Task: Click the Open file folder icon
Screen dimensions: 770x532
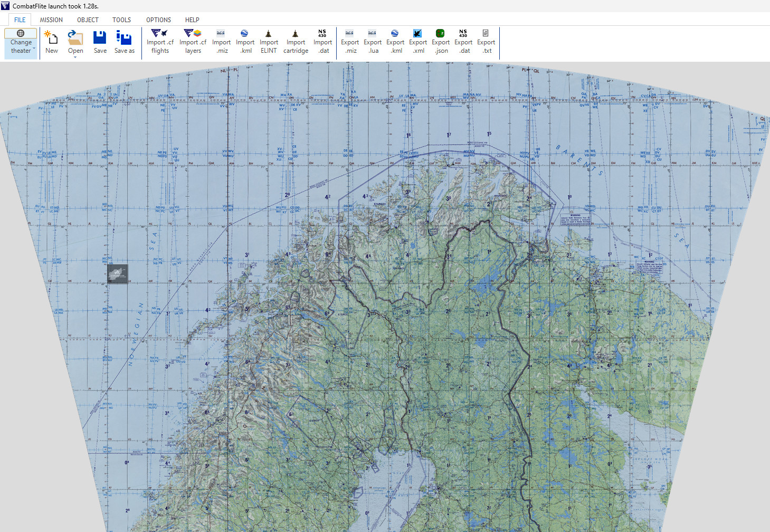Action: [75, 38]
